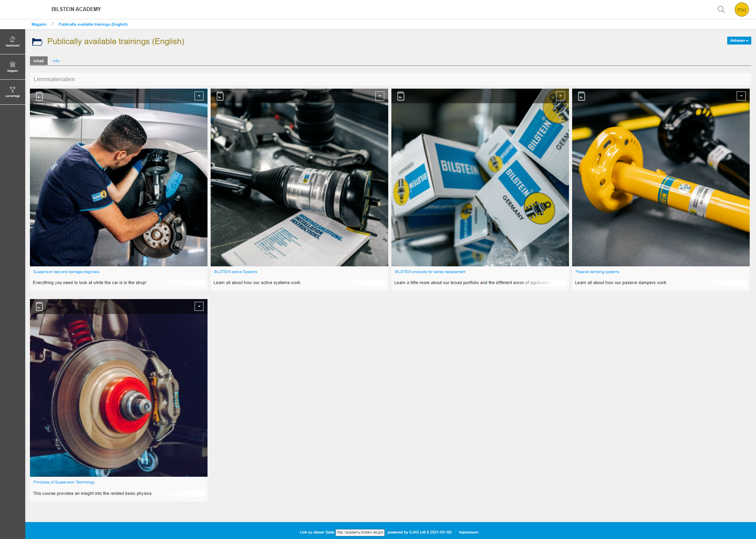Click the Impressum footer link

click(468, 532)
